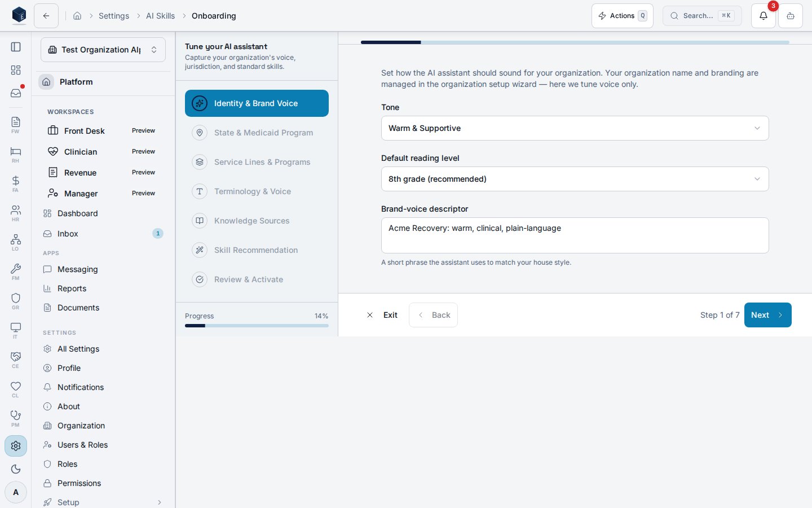Open Users & Roles settings
Viewport: 812px width, 508px height.
(x=103, y=445)
